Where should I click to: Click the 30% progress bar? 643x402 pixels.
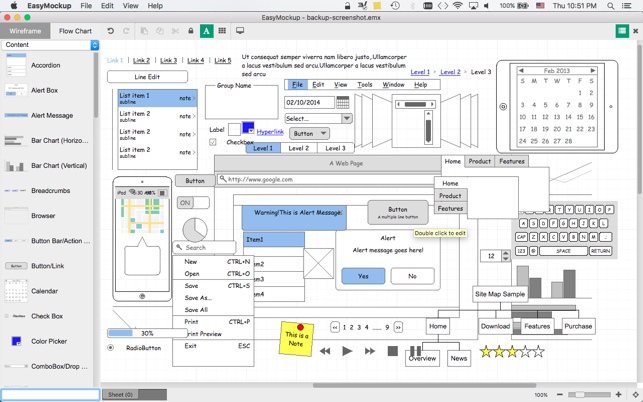point(147,333)
